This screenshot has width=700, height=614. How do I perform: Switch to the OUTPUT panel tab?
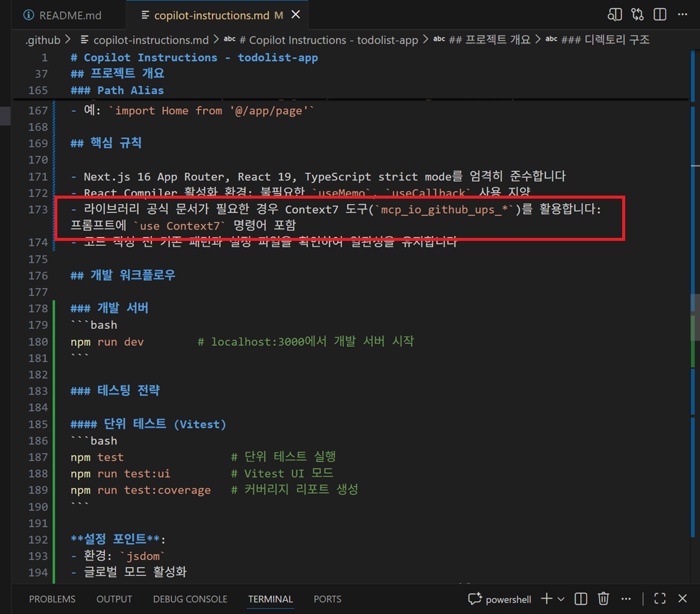114,600
